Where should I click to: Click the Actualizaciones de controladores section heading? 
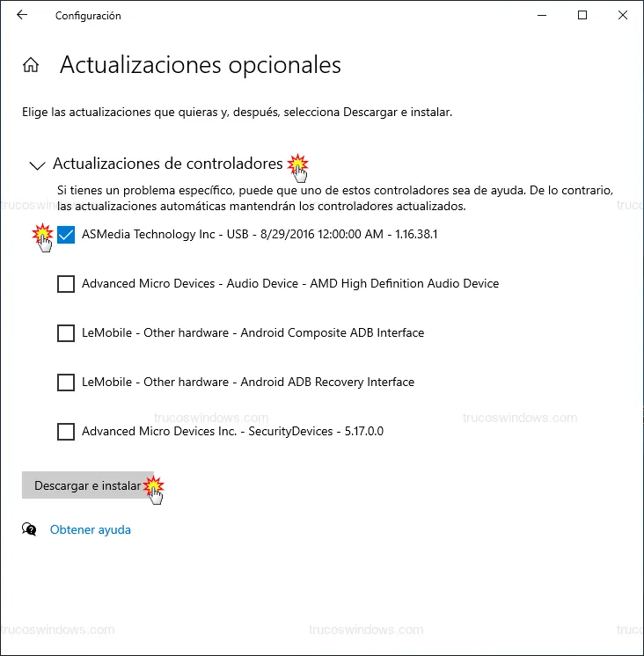(167, 164)
